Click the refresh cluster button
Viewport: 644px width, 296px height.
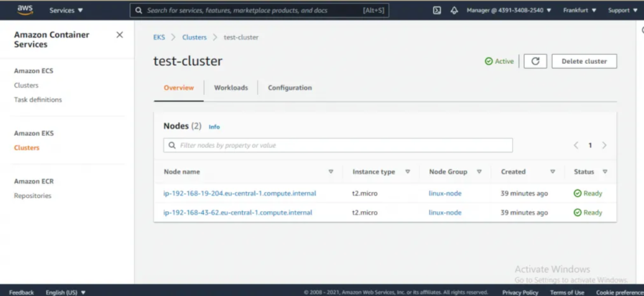click(x=535, y=61)
